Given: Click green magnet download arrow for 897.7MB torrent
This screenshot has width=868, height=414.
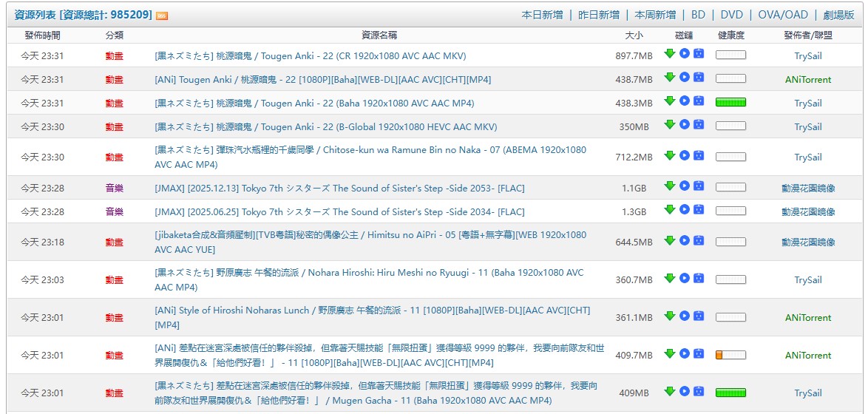Looking at the screenshot, I should pos(670,54).
